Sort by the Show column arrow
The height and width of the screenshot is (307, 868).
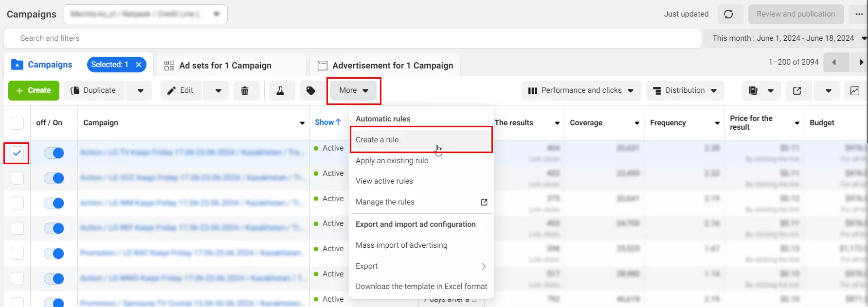(x=338, y=122)
